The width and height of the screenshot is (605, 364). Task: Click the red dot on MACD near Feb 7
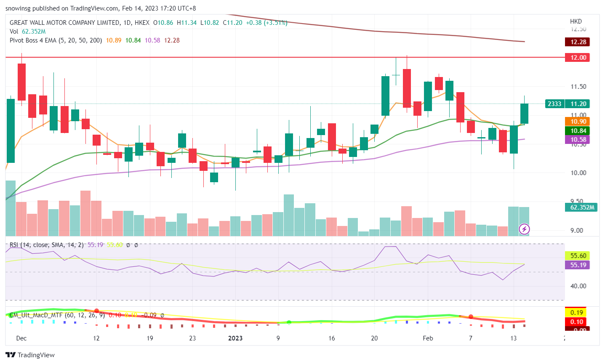coord(471,316)
